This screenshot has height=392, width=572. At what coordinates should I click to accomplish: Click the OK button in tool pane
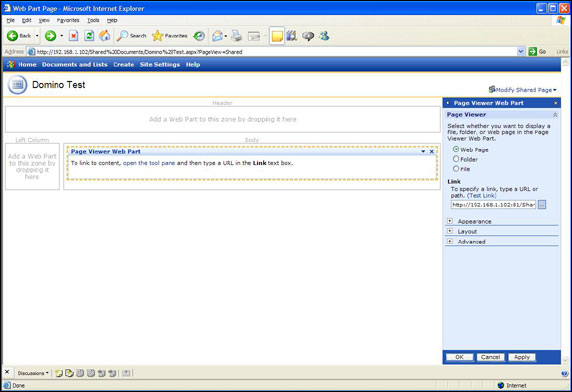[x=460, y=357]
